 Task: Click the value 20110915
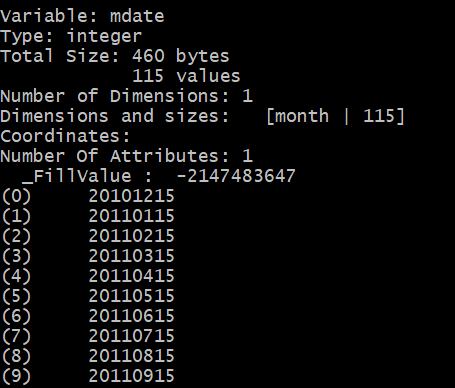[x=131, y=376]
